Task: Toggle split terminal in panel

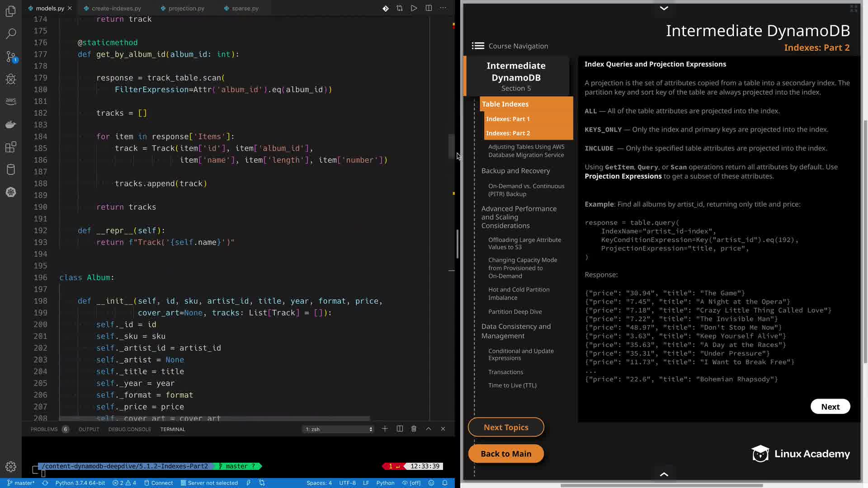Action: [x=400, y=429]
